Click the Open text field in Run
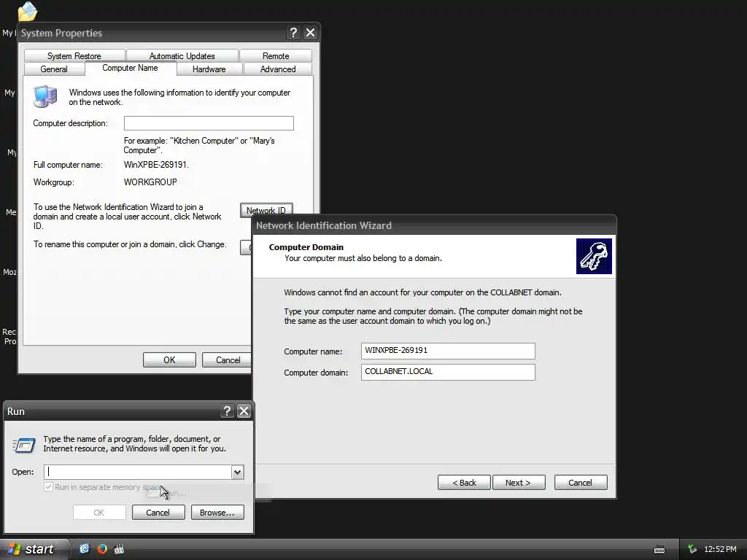The width and height of the screenshot is (747, 560). point(137,472)
